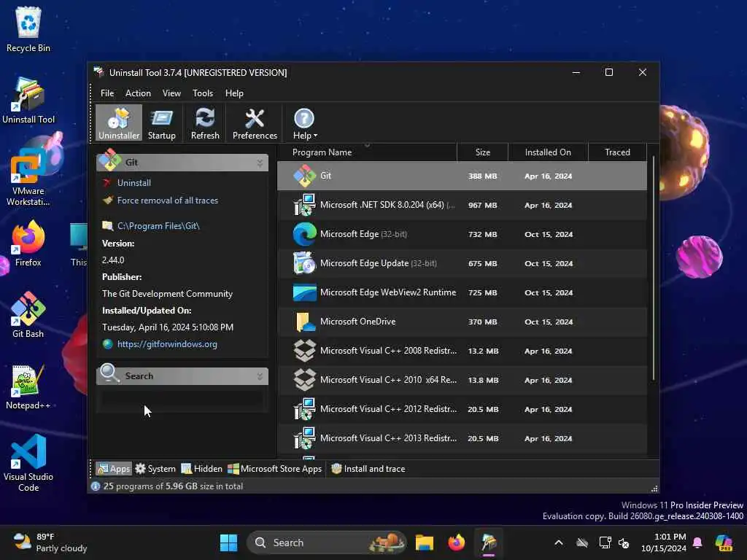The width and height of the screenshot is (747, 560).
Task: Open Preferences from the toolbar
Action: (255, 122)
